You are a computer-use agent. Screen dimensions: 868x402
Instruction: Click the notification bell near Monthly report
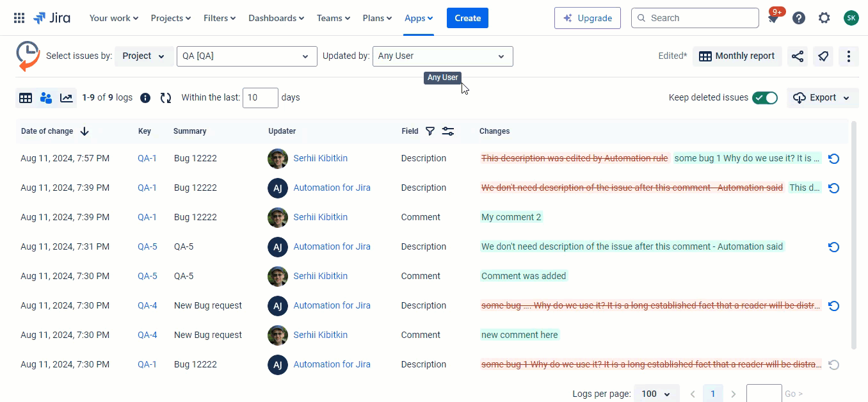823,56
